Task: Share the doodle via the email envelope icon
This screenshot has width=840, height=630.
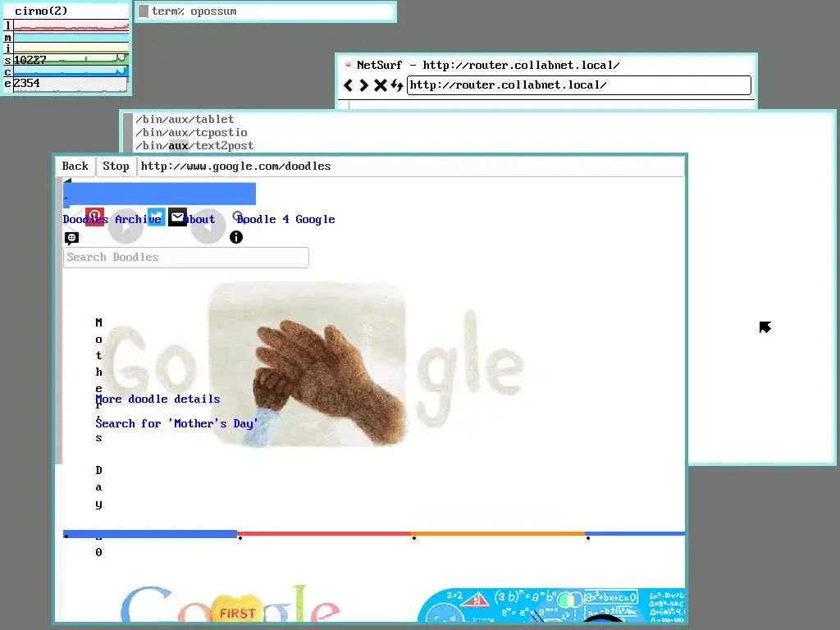Action: tap(177, 217)
